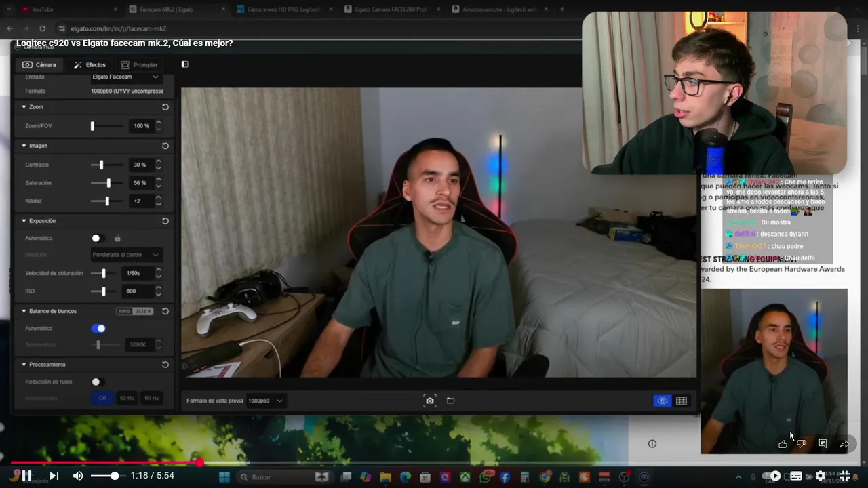Select the 60 Hz anti-flicker option
Viewport: 868px width, 488px height.
tap(151, 398)
